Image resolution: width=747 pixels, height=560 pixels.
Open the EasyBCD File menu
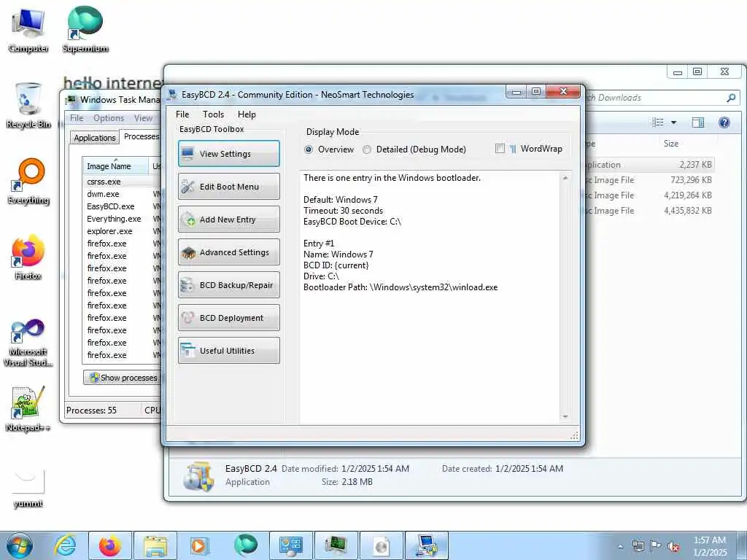182,114
